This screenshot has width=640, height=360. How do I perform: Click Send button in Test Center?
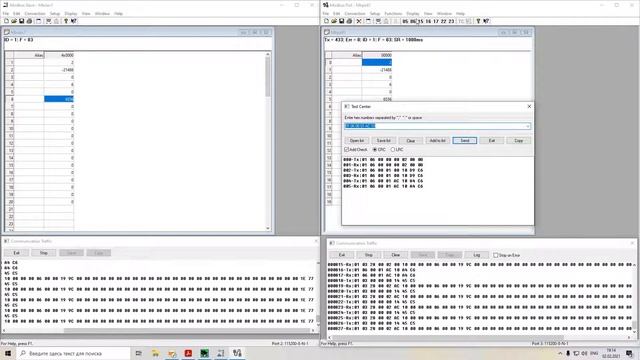click(464, 140)
